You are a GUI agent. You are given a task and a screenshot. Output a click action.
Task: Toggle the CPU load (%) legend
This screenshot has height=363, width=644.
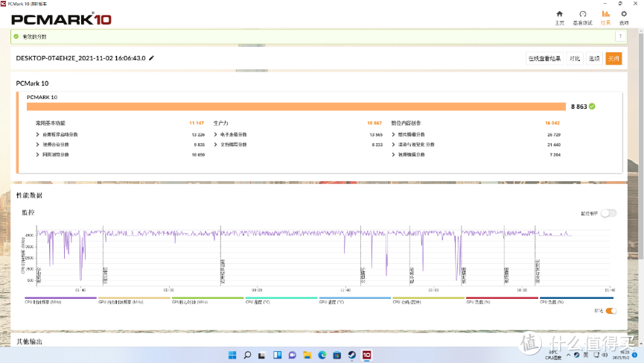tap(576, 300)
